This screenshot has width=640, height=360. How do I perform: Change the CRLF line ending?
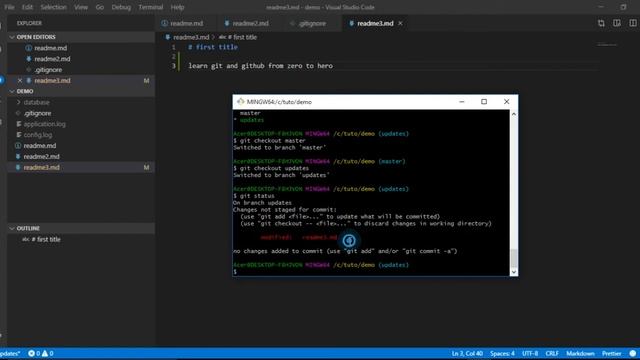coord(552,353)
